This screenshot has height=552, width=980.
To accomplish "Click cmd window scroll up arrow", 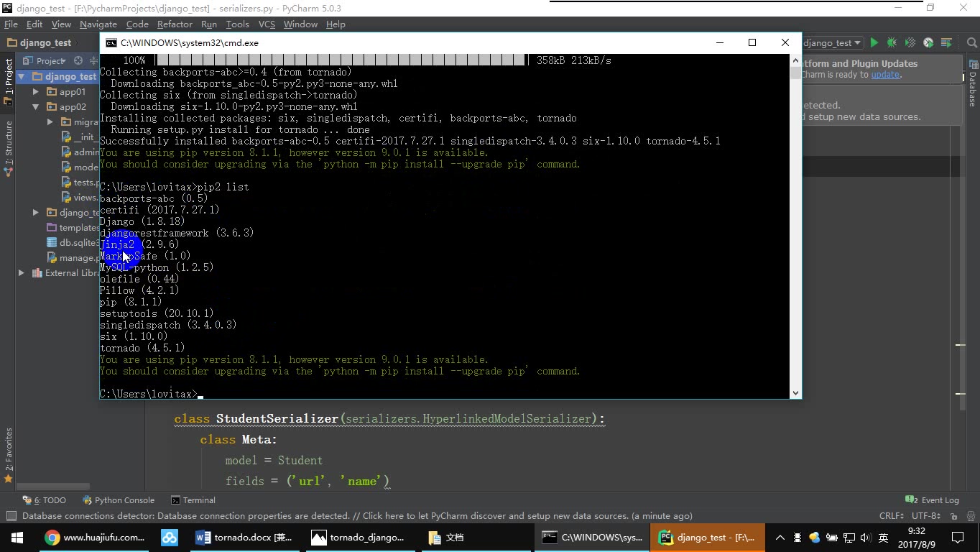I will (795, 60).
